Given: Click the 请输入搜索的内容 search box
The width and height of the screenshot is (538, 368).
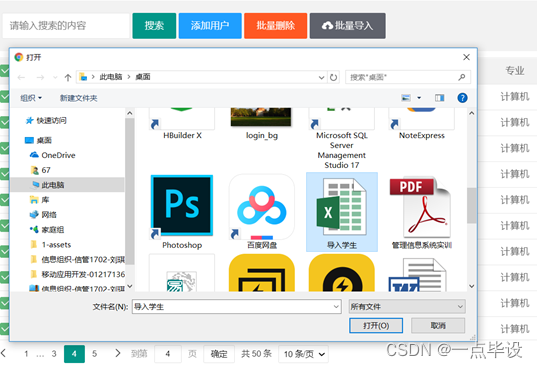Looking at the screenshot, I should tap(66, 26).
